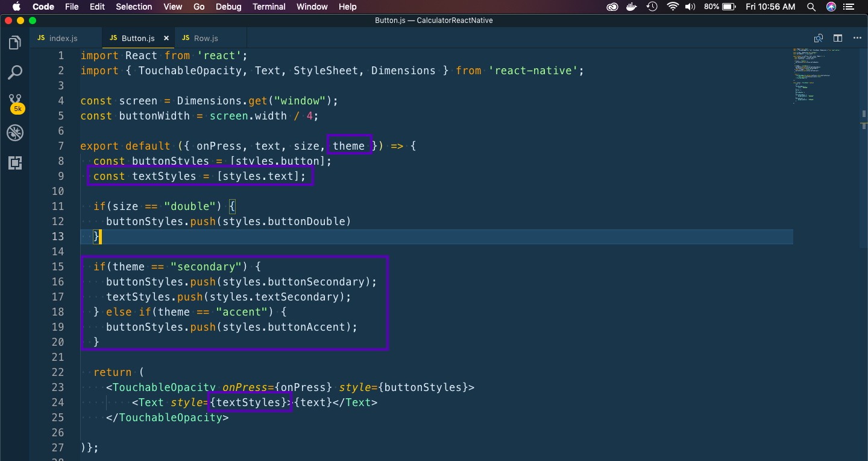This screenshot has height=461, width=868.
Task: Click 'Dimensions.get' on line 4
Action: 222,101
